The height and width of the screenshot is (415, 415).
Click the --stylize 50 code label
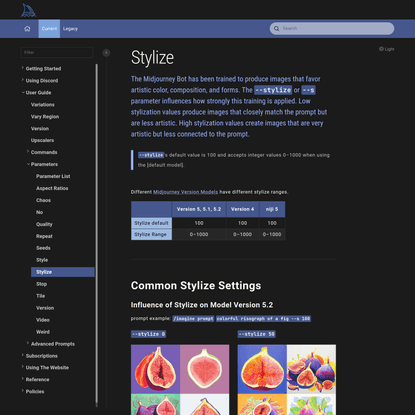(x=257, y=334)
